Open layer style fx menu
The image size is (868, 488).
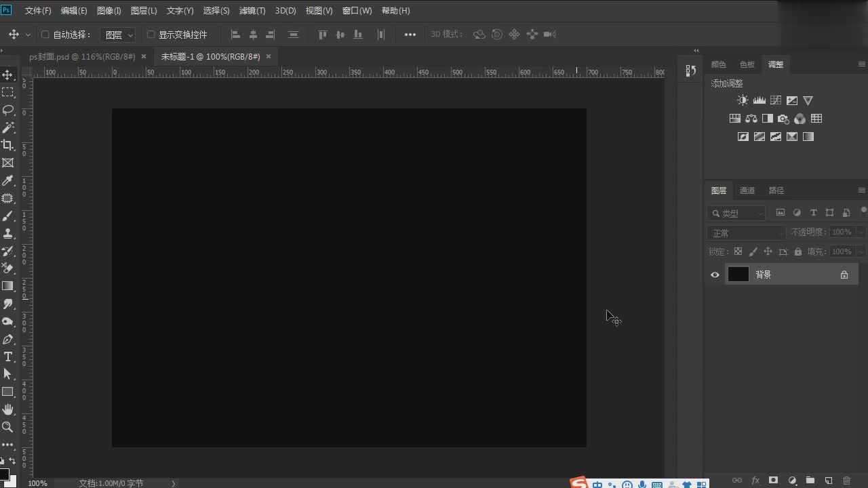[755, 481]
